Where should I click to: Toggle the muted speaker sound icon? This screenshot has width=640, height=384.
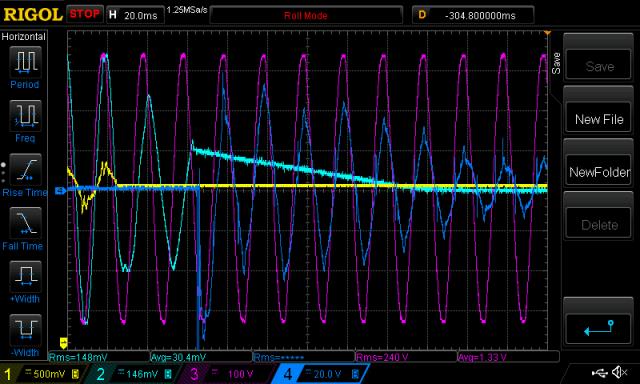[620, 372]
